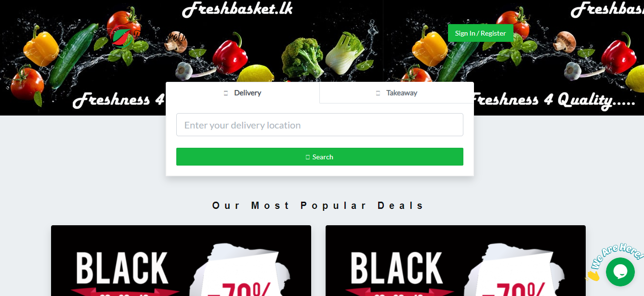Click the small icon inside Search button
Viewport: 644px width, 296px height.
click(x=308, y=157)
